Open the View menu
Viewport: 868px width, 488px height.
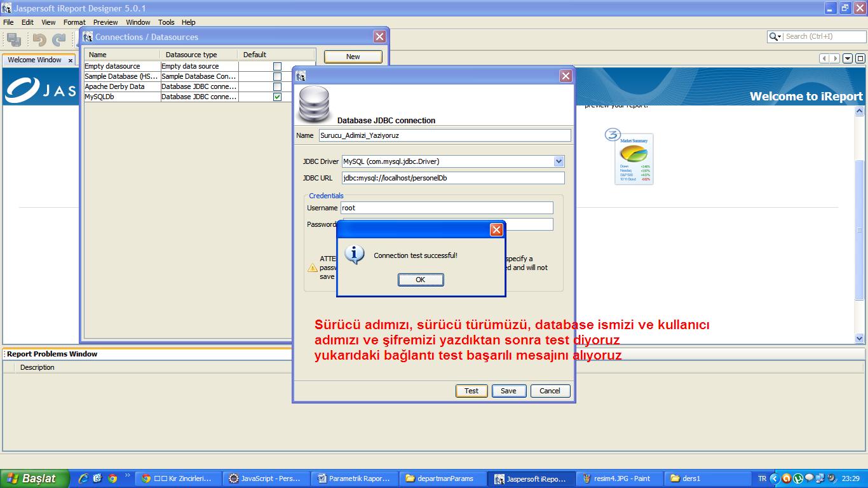[x=48, y=22]
